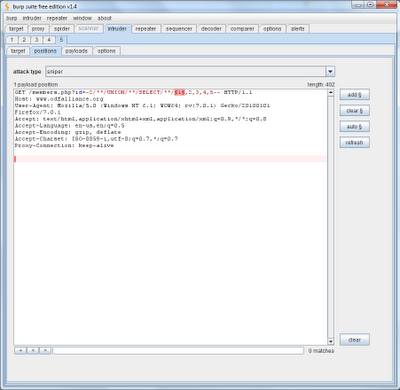Image resolution: width=400 pixels, height=390 pixels.
Task: Open the burp menu
Action: click(x=12, y=18)
